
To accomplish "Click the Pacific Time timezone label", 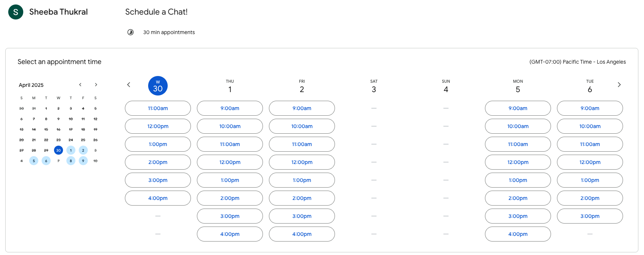I will click(x=578, y=62).
